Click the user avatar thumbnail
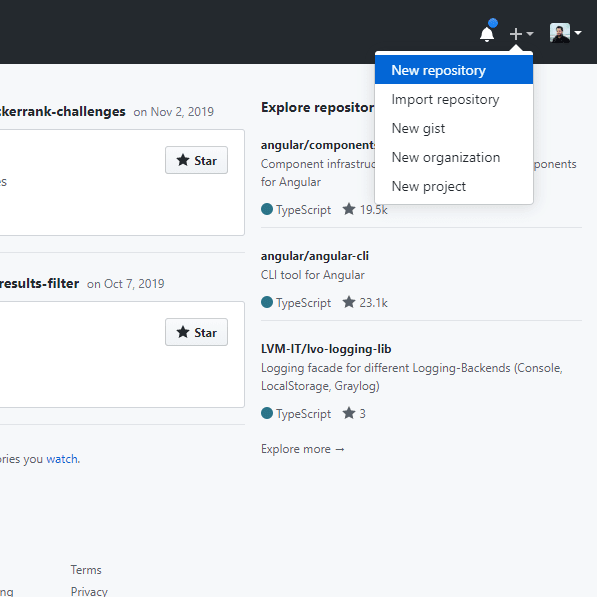597x597 pixels. pos(560,33)
